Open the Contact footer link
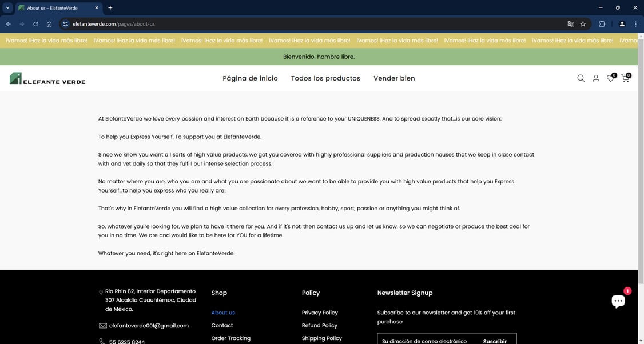The height and width of the screenshot is (344, 644). pyautogui.click(x=222, y=325)
